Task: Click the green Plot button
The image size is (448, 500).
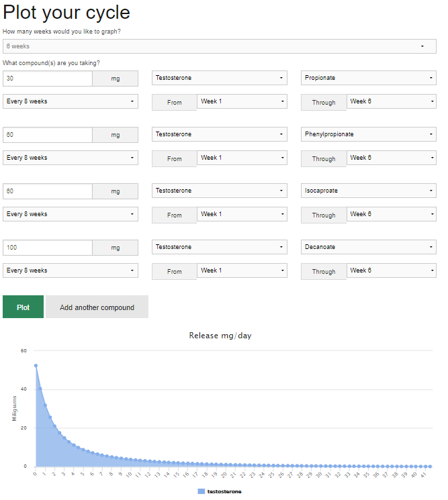Action: click(23, 307)
